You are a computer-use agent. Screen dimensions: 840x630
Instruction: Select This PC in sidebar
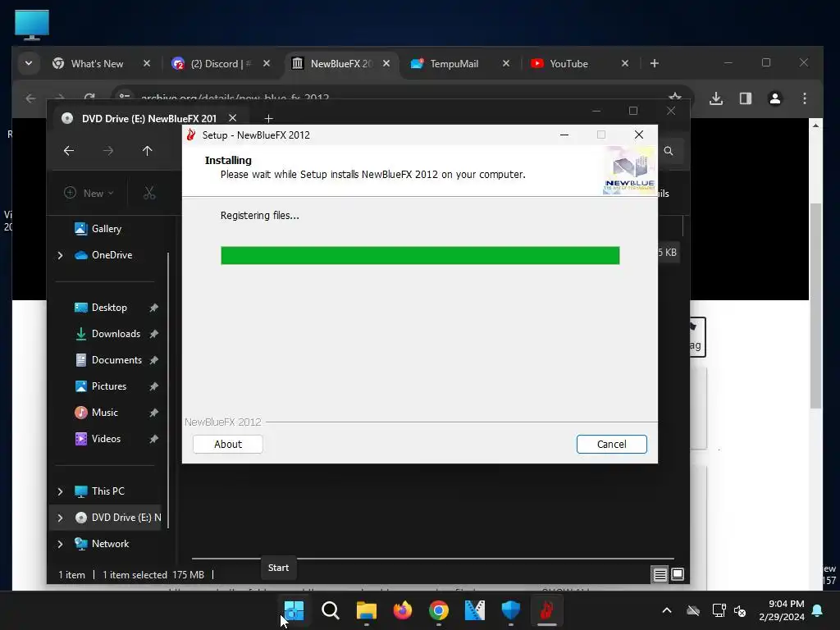click(x=107, y=491)
